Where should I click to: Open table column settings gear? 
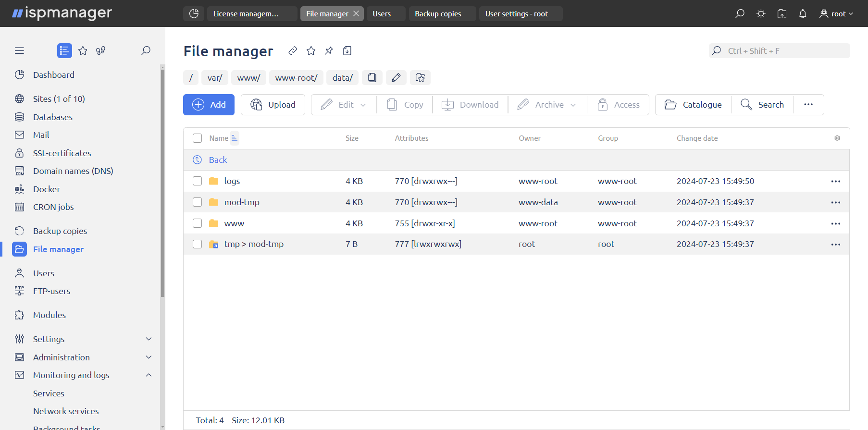click(837, 138)
